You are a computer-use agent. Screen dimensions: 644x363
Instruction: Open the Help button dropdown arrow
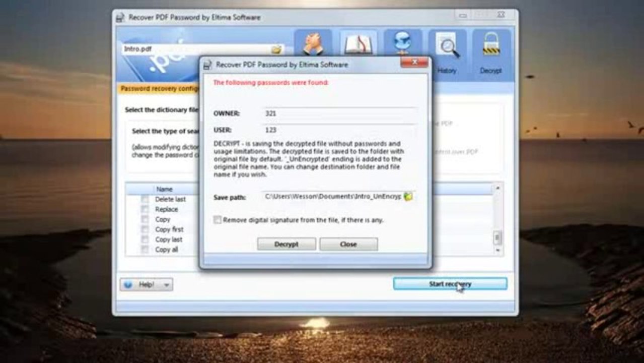(167, 285)
